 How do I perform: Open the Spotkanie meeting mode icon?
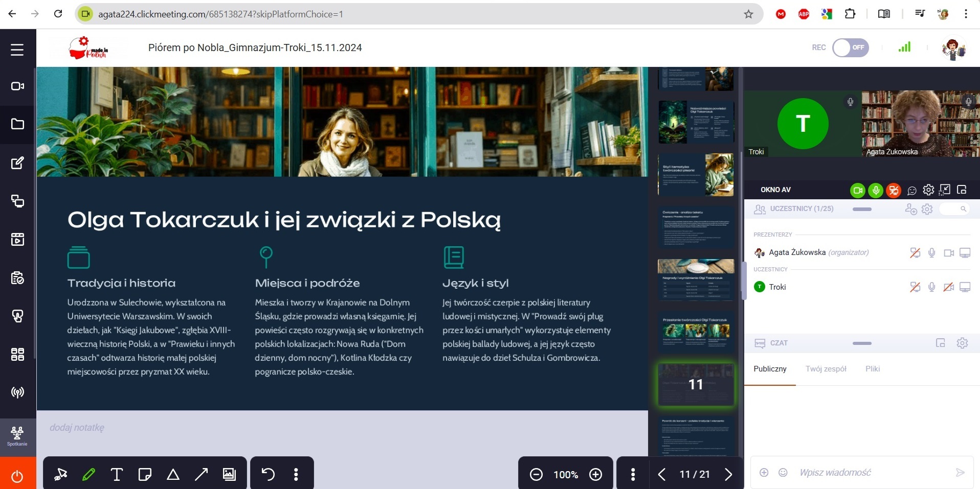point(17,437)
